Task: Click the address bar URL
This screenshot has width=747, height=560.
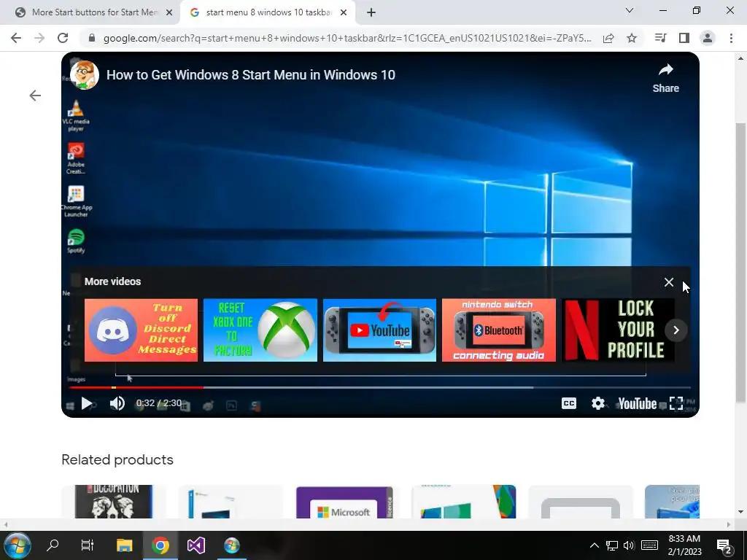Action: click(x=347, y=38)
